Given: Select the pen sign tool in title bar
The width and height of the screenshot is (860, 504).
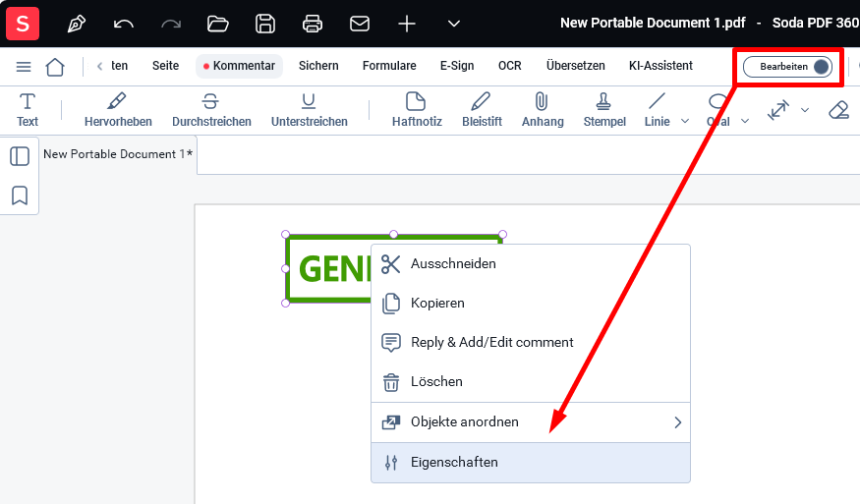Looking at the screenshot, I should click(x=76, y=25).
